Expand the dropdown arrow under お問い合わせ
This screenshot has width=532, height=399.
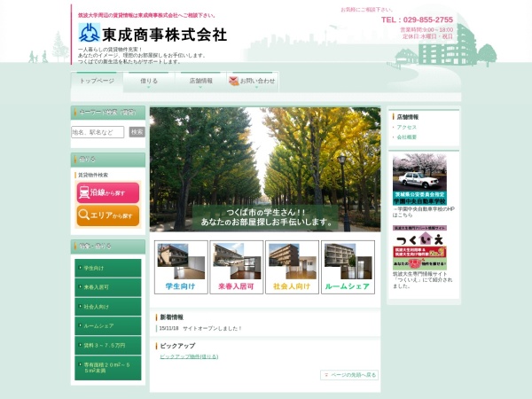click(x=256, y=88)
